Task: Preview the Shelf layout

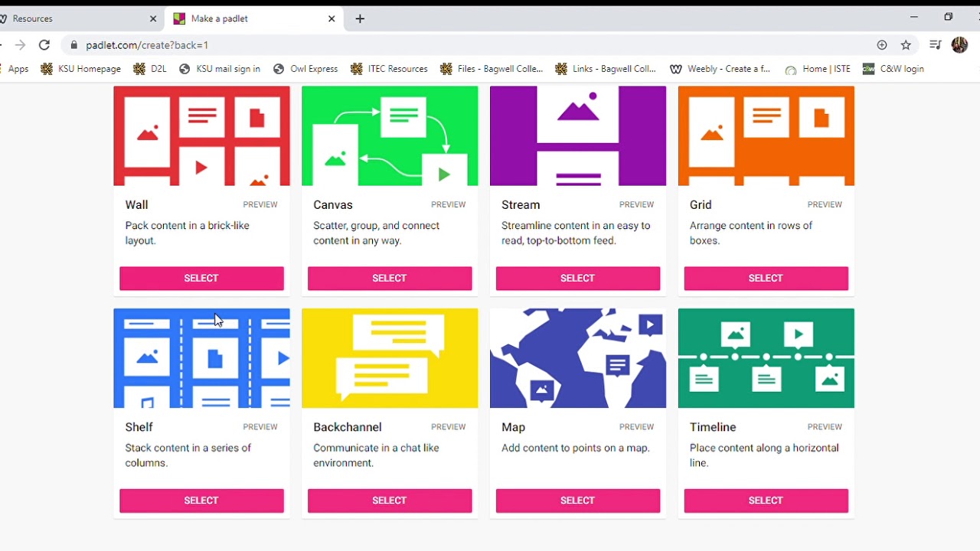Action: pos(260,427)
